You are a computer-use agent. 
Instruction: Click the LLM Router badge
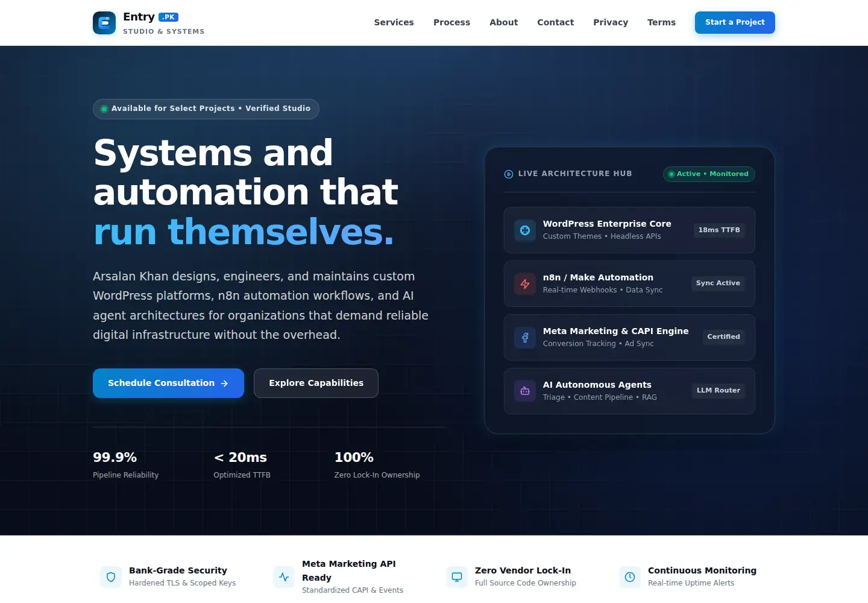[719, 391]
